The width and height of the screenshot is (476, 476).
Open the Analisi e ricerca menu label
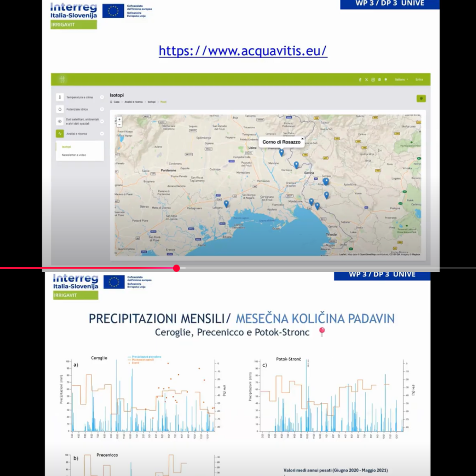77,134
